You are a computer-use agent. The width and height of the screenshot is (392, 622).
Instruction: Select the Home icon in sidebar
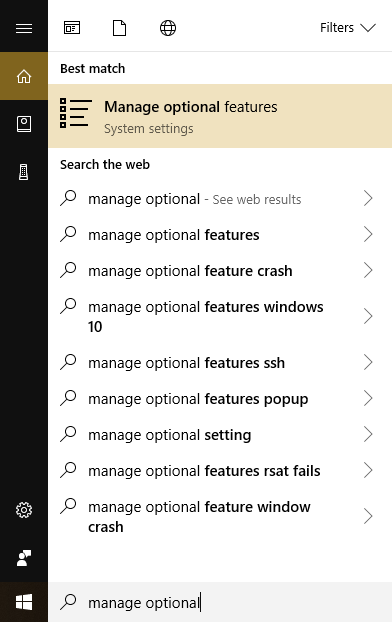[24, 76]
